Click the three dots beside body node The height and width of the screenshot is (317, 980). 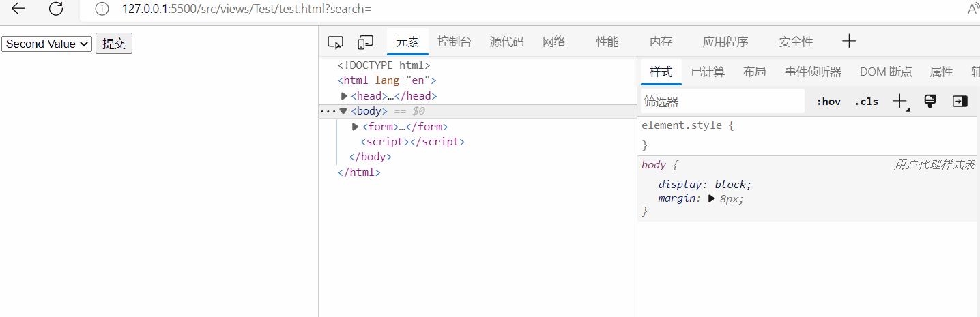328,111
